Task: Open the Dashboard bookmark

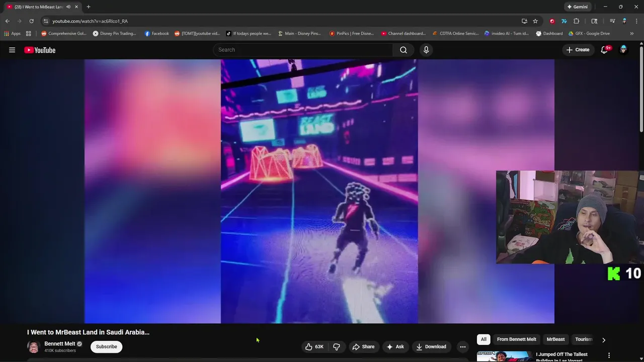Action: 549,34
